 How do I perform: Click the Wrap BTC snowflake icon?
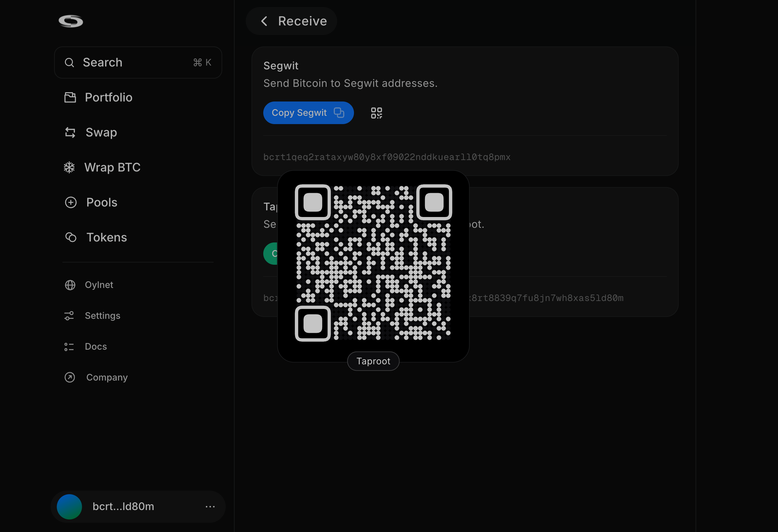point(69,167)
